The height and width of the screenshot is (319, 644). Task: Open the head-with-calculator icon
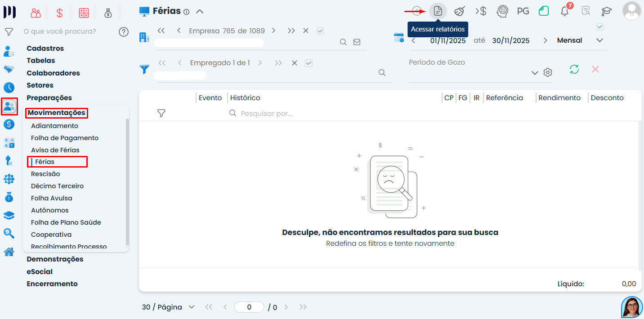pos(502,11)
